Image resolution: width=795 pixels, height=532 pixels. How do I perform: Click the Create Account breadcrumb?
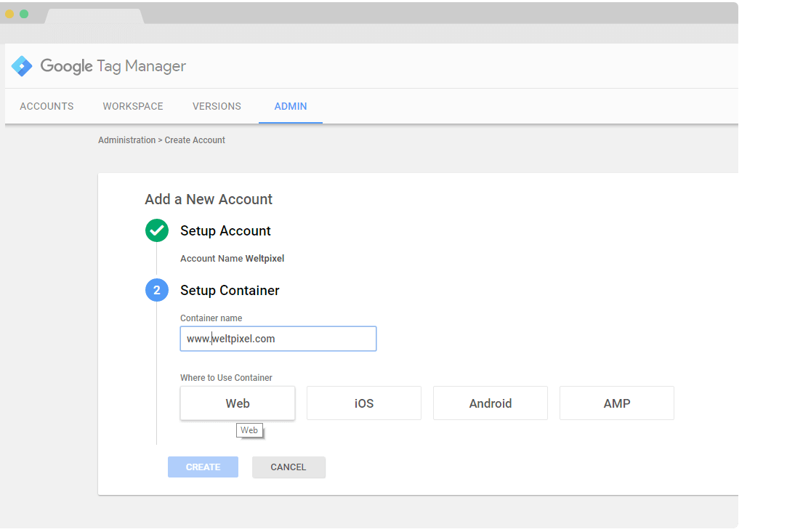(x=195, y=140)
